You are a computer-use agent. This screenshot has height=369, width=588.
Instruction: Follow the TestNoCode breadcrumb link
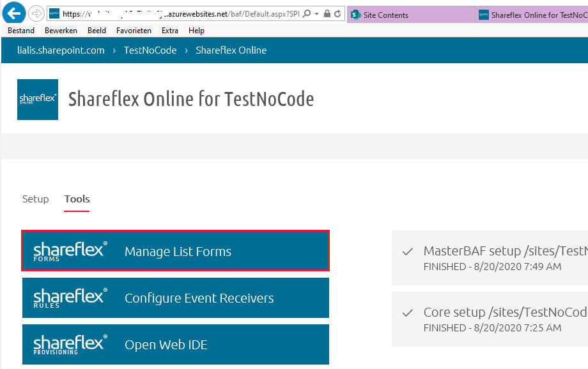pos(150,50)
